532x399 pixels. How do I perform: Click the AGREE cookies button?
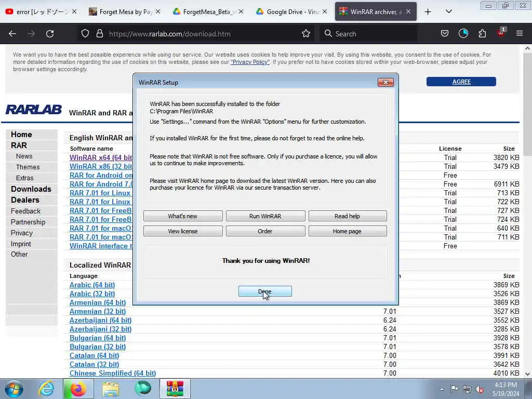461,82
